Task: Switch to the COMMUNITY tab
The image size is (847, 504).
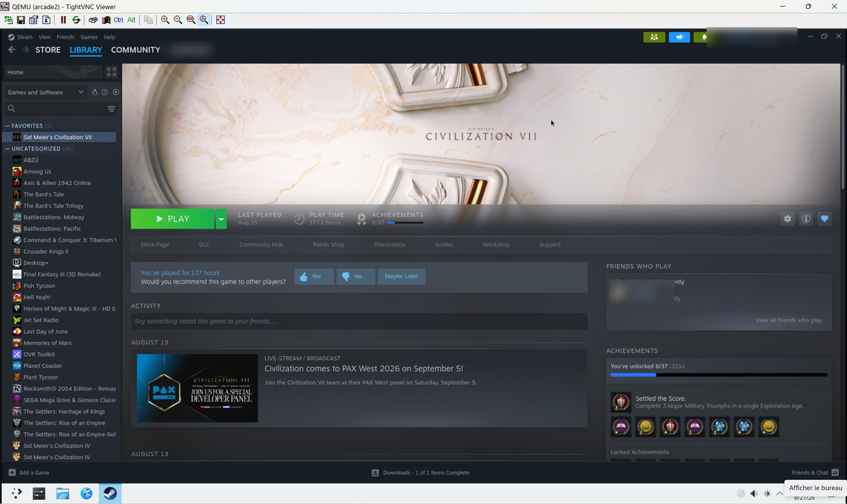Action: (x=136, y=50)
